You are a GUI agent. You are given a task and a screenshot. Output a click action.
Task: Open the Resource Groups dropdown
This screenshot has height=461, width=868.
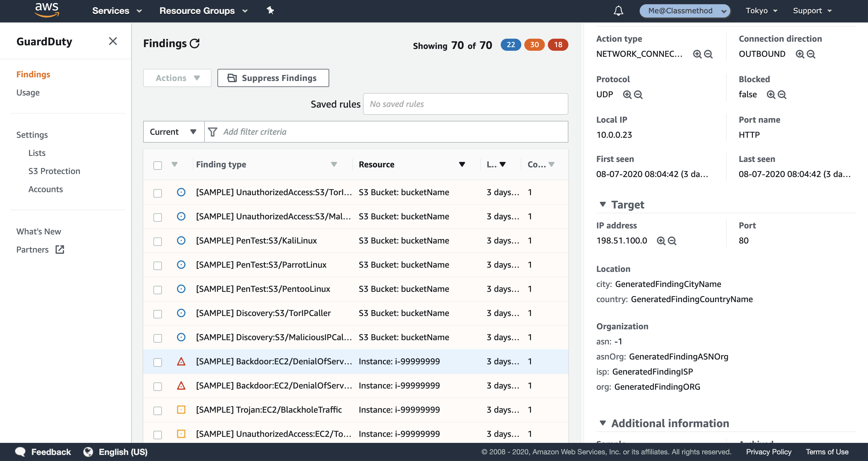pyautogui.click(x=203, y=11)
